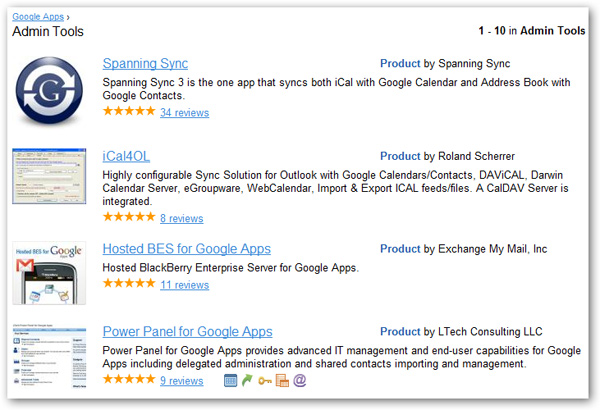View 11 reviews for Hosted BES
Screen dimensions: 600x410
184,285
